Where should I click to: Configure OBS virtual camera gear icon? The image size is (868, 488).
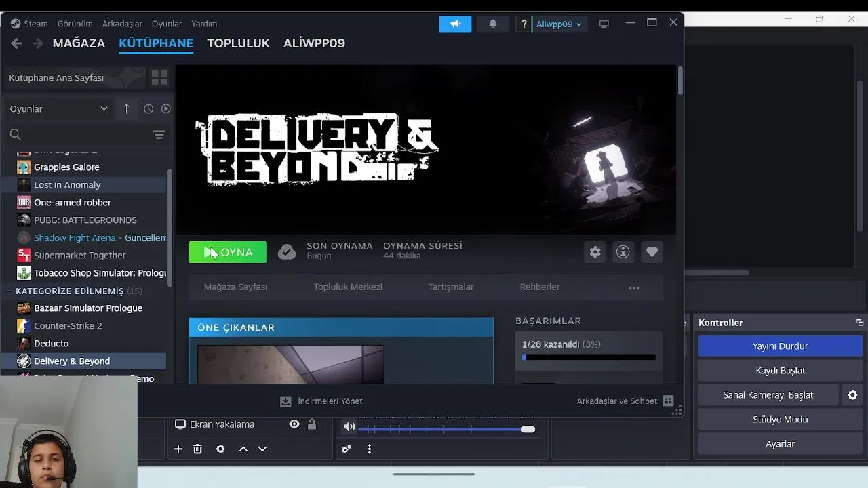(852, 395)
